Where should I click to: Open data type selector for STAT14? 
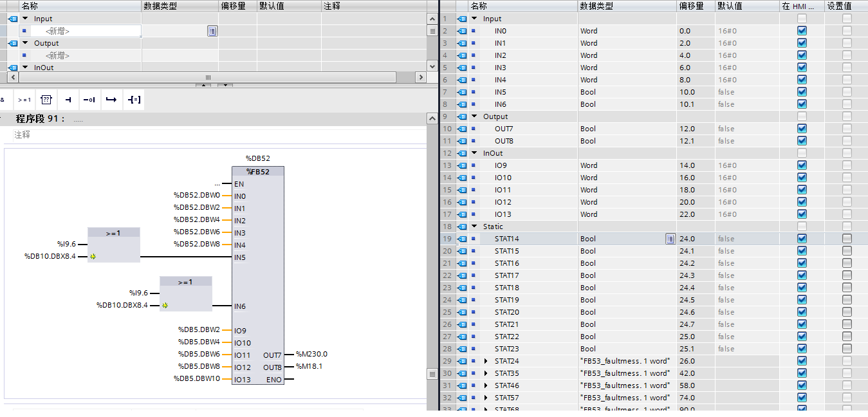[670, 239]
